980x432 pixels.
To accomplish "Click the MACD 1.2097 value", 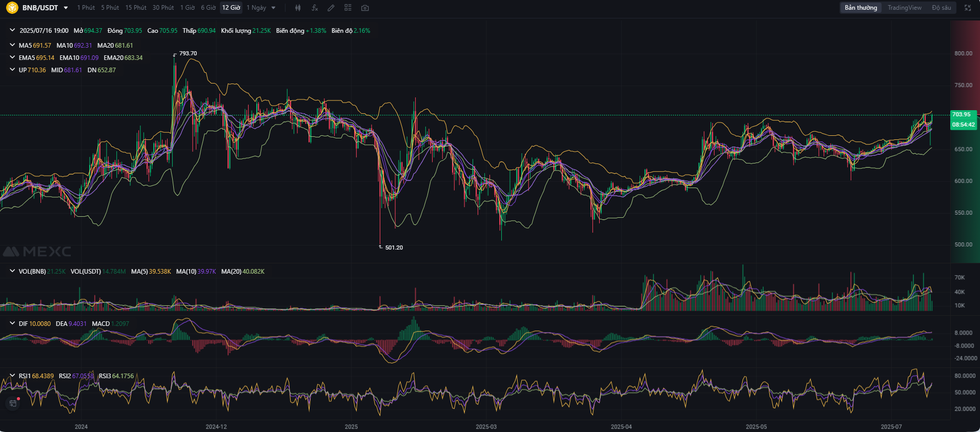I will click(x=120, y=323).
